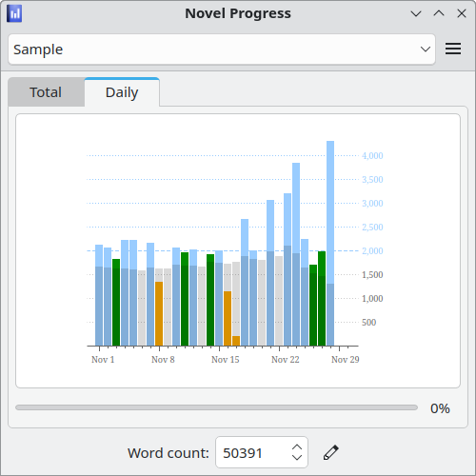Click the pencil edit icon
476x476 pixels.
331,452
